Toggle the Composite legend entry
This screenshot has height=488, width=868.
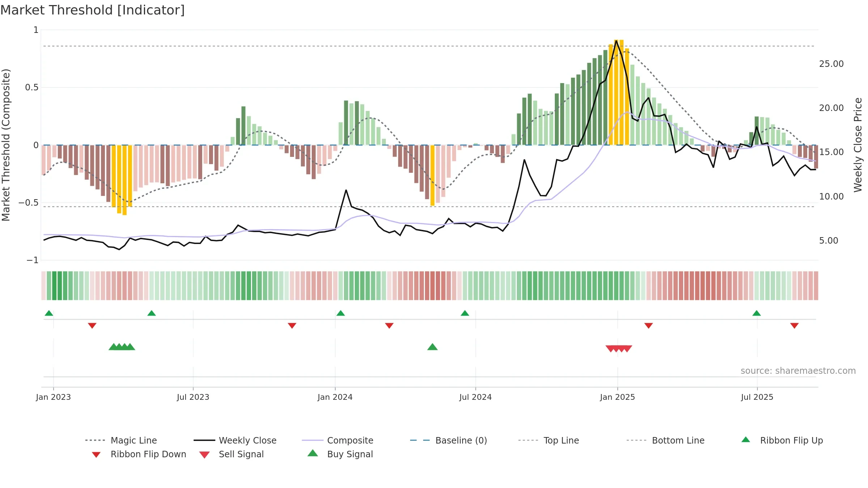337,440
